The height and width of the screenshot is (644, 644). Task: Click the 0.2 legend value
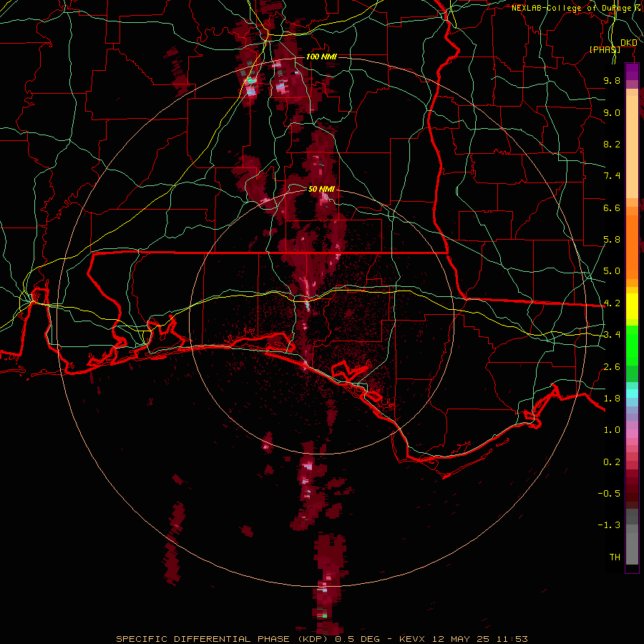612,462
